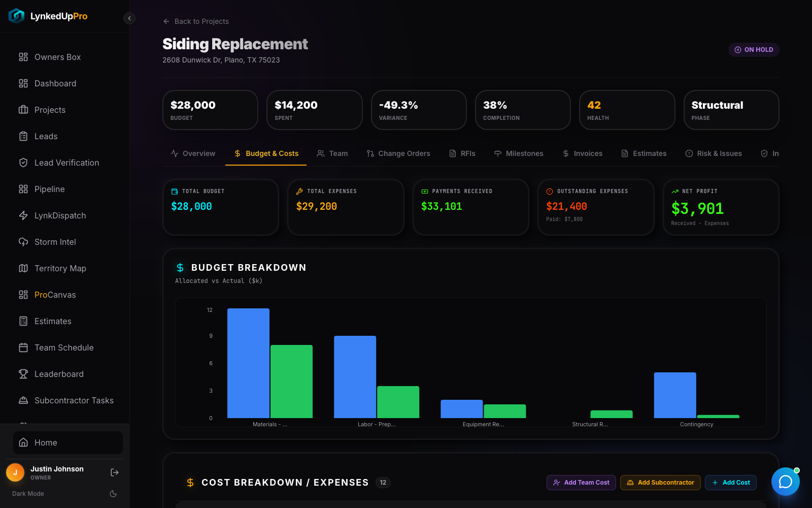This screenshot has width=812, height=508.
Task: Toggle Dark Mode with the moon icon
Action: click(x=113, y=494)
